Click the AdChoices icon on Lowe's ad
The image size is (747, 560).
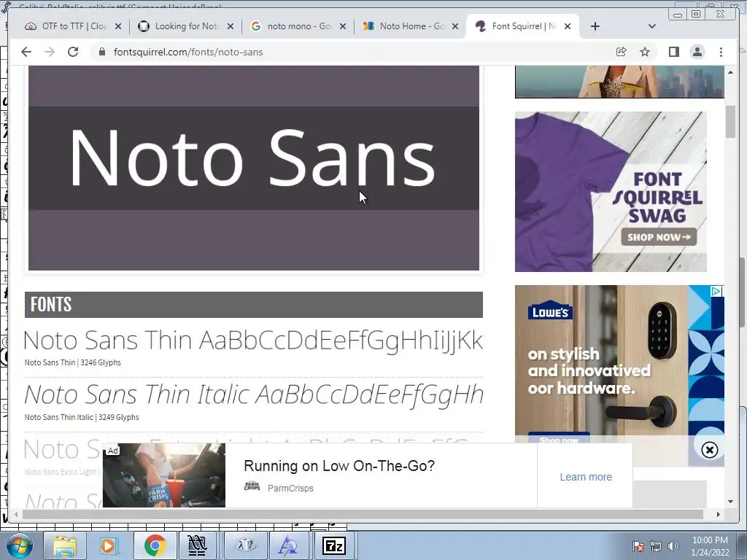coord(716,291)
